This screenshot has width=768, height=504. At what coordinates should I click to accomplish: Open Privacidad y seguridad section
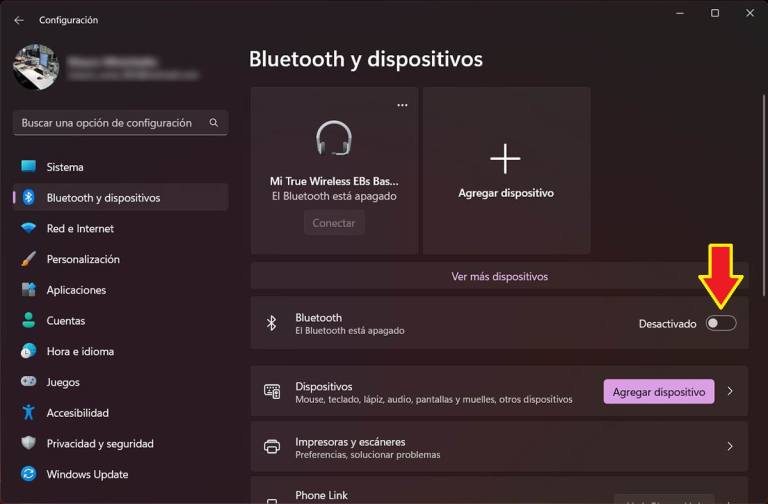pyautogui.click(x=99, y=444)
